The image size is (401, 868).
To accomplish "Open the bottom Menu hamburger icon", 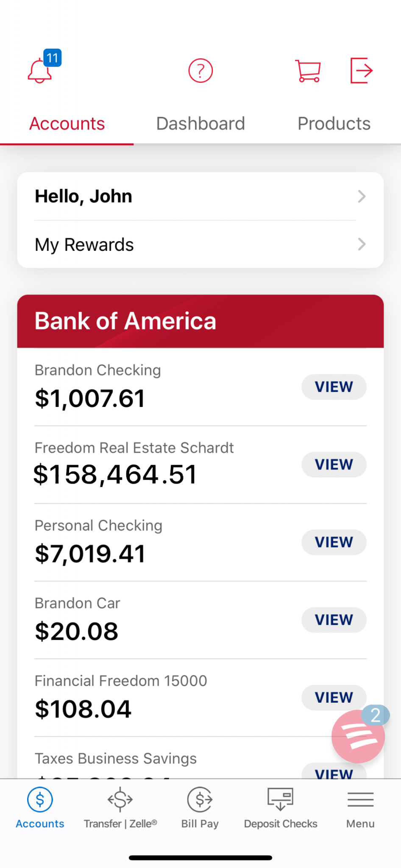I will point(360,800).
